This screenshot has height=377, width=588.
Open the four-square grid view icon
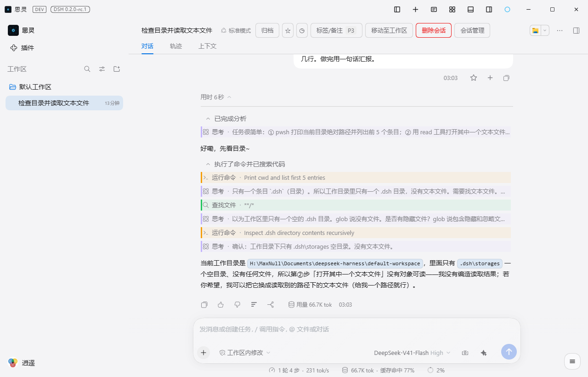pos(452,9)
